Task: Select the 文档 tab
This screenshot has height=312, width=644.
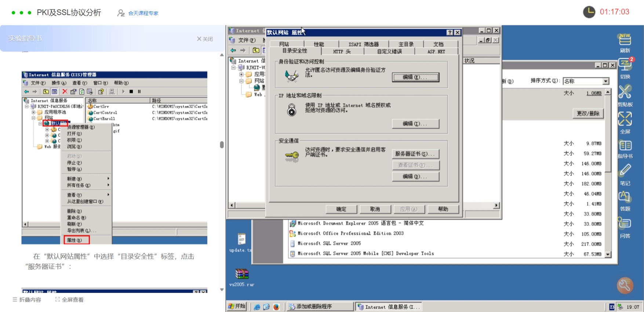Action: click(x=439, y=44)
